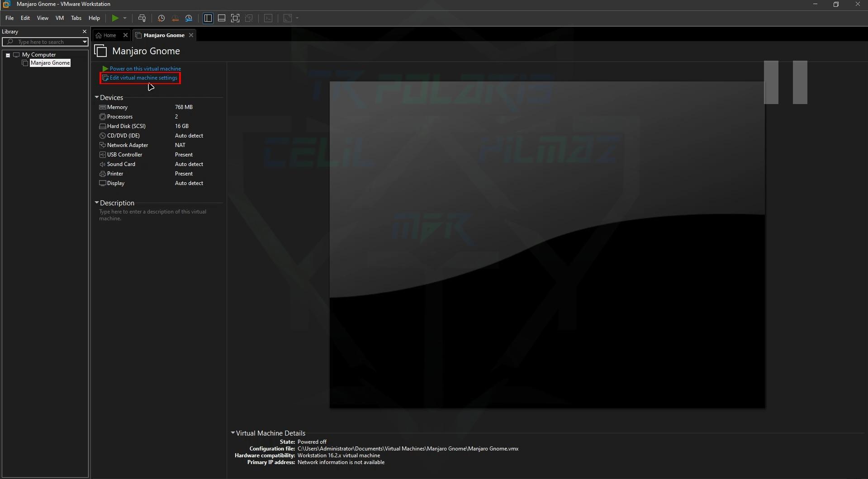
Task: Click the virtual machine preview thumbnail
Action: click(547, 245)
